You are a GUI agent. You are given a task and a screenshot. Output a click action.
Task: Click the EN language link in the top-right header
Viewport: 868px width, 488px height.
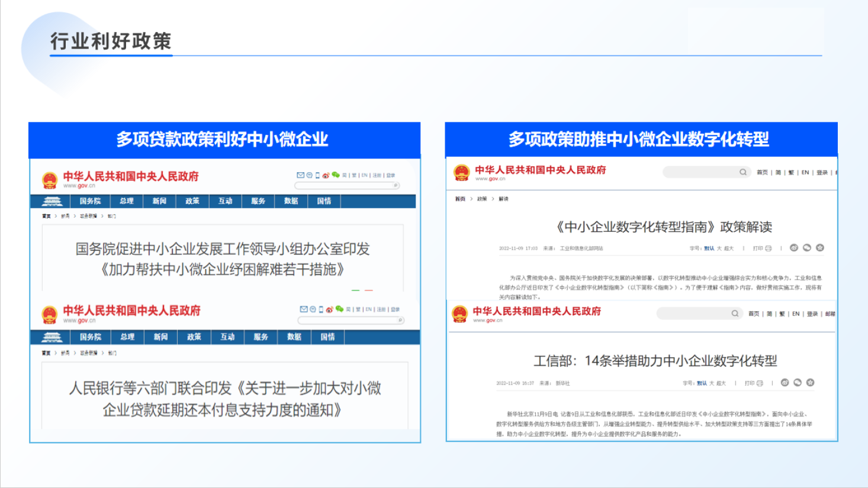tap(805, 173)
